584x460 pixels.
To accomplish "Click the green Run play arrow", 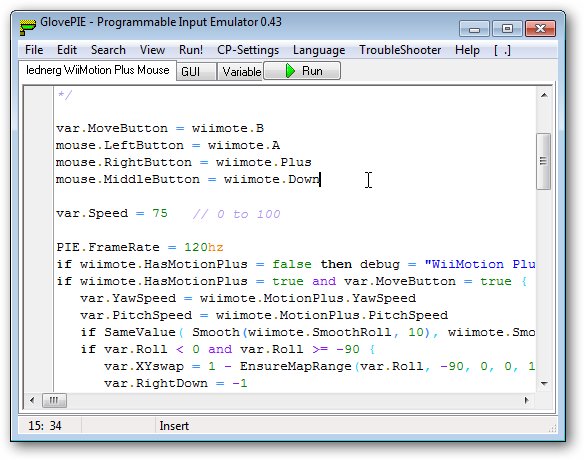I will point(290,71).
